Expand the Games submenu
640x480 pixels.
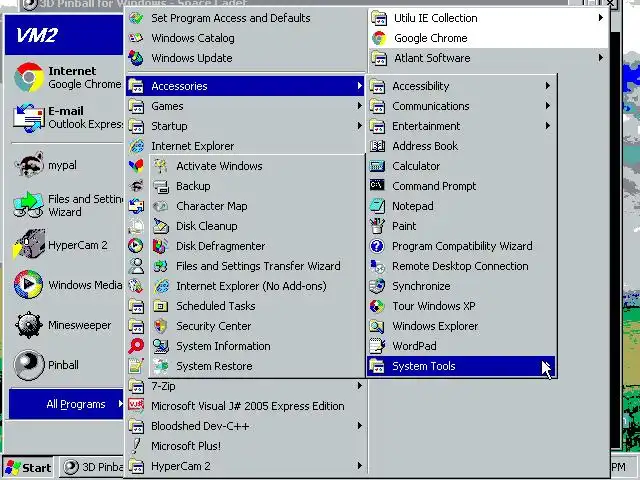(x=245, y=106)
